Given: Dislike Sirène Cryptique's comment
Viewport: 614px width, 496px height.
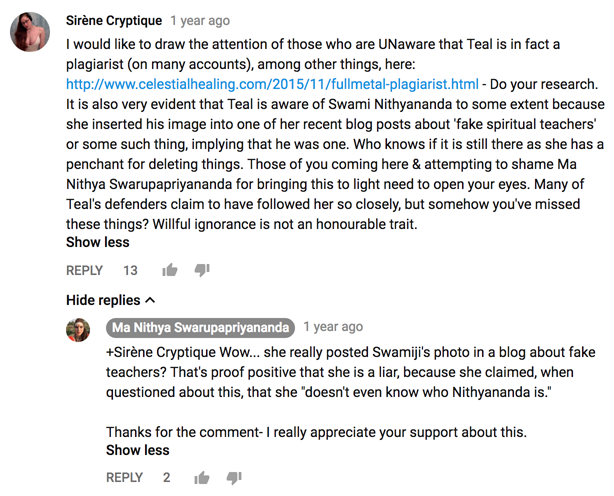Looking at the screenshot, I should coord(203,270).
